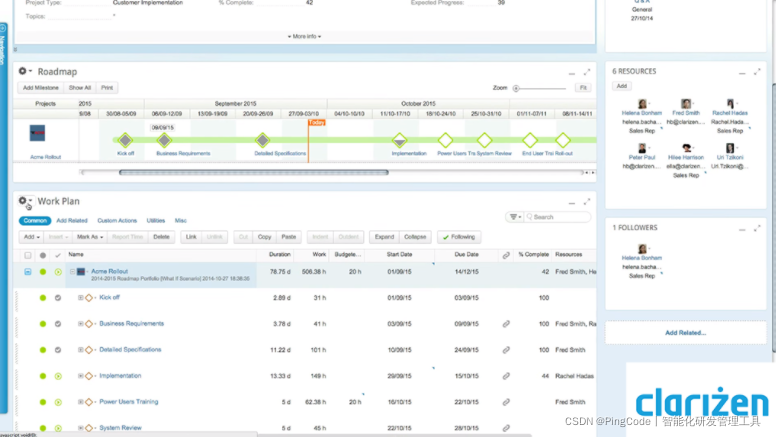Expand the Power Users Training row
This screenshot has height=437, width=776.
(80, 402)
